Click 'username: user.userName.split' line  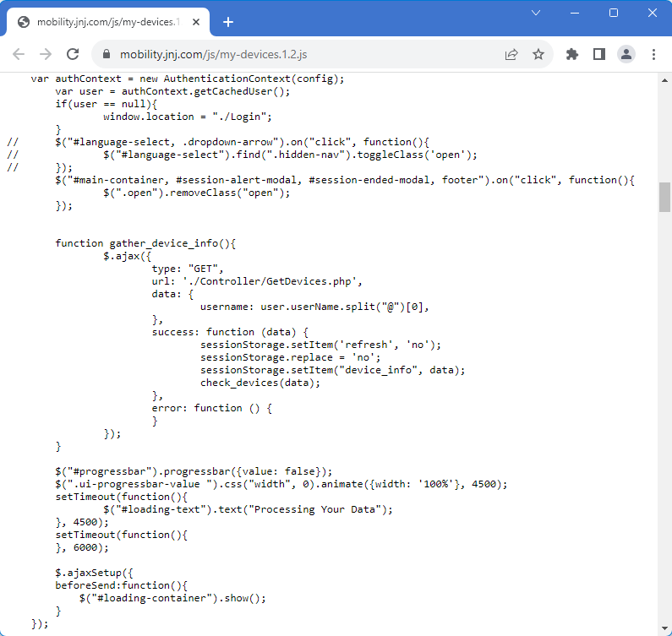point(314,307)
